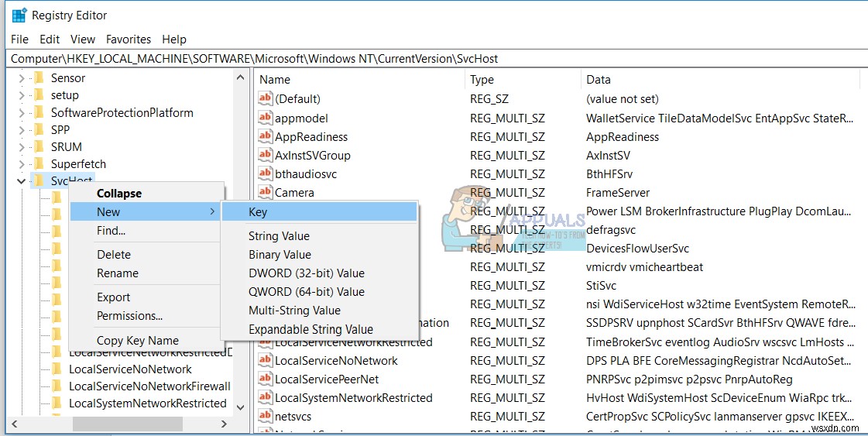This screenshot has width=868, height=436.
Task: Choose Find... in the context menu
Action: (x=145, y=231)
